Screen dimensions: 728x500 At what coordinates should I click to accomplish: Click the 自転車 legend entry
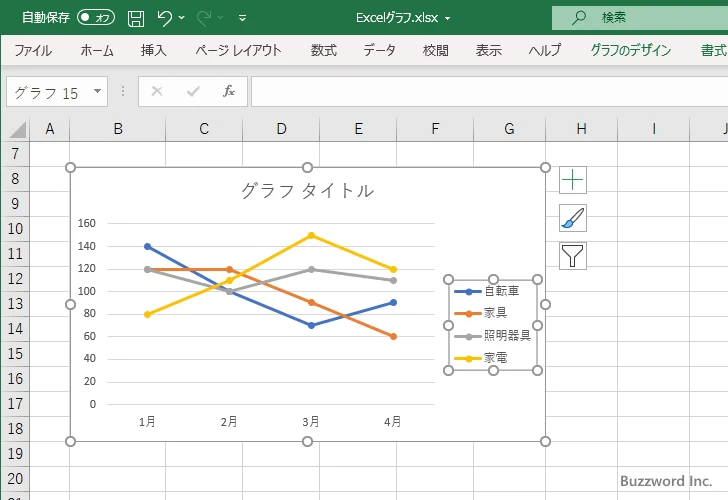[487, 291]
